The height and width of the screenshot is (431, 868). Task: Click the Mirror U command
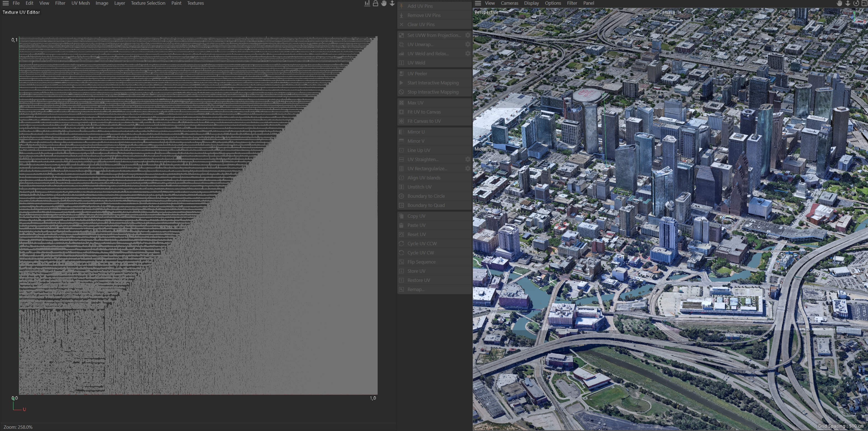(434, 132)
